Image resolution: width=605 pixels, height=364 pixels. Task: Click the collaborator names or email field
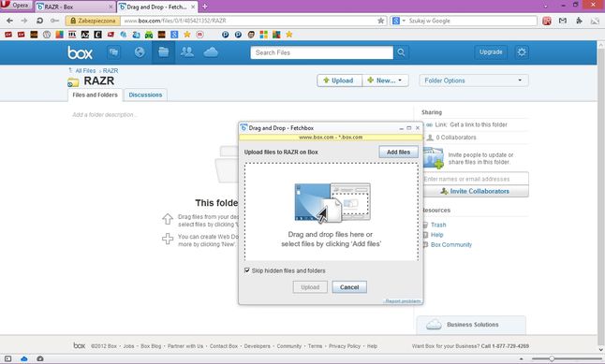(476, 179)
